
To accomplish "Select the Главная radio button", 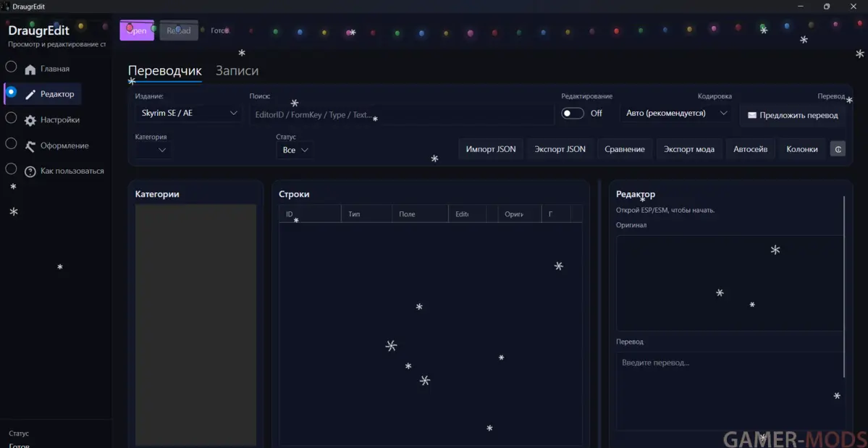I will (x=11, y=67).
